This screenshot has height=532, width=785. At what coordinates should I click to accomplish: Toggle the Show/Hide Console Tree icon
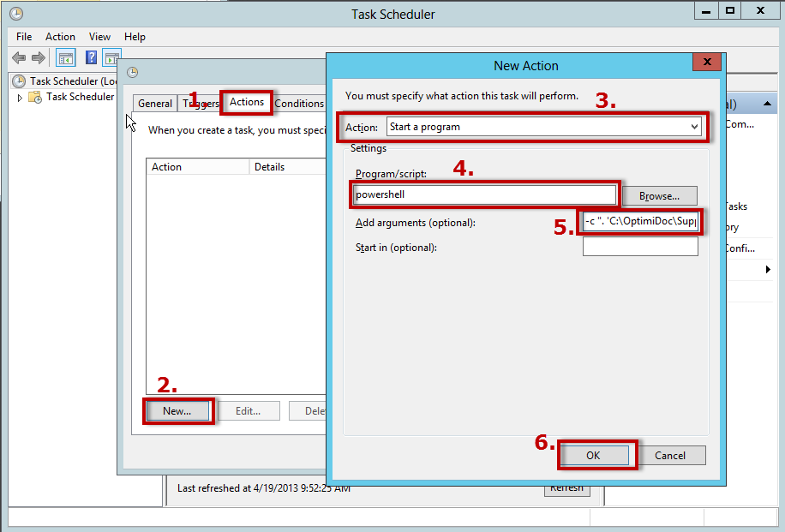click(65, 58)
